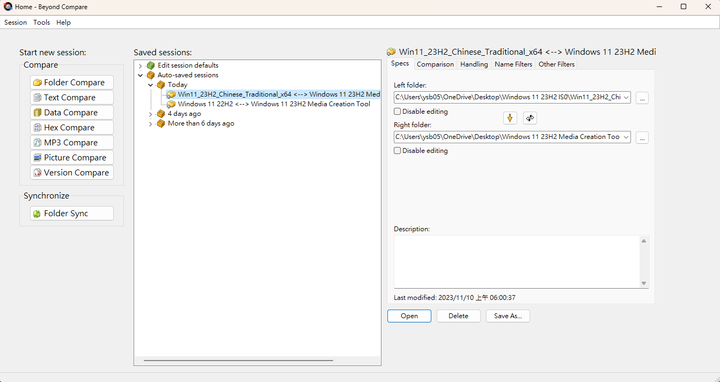Expand the 4 days ago group

point(151,114)
